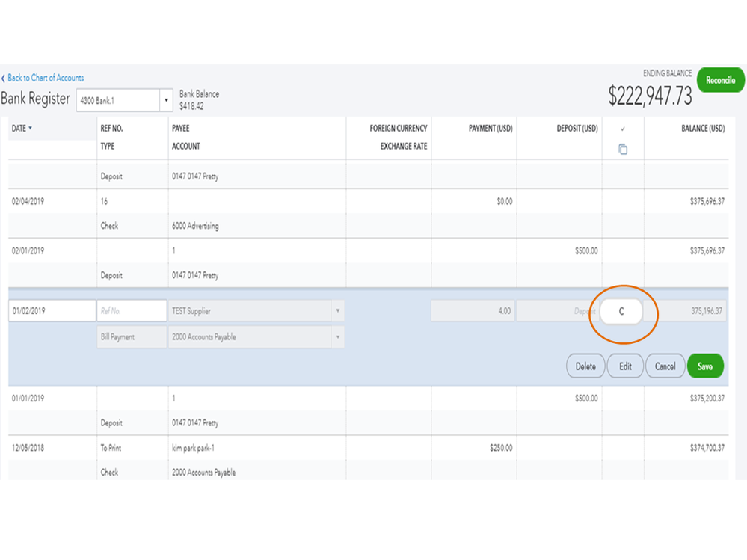This screenshot has width=747, height=560.
Task: Click the date field showing 01/02/2019
Action: click(x=52, y=311)
